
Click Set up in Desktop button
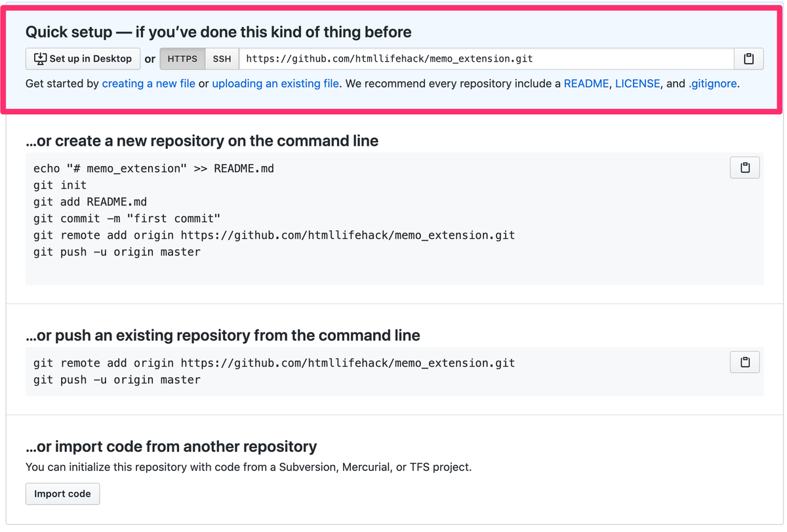pos(83,59)
